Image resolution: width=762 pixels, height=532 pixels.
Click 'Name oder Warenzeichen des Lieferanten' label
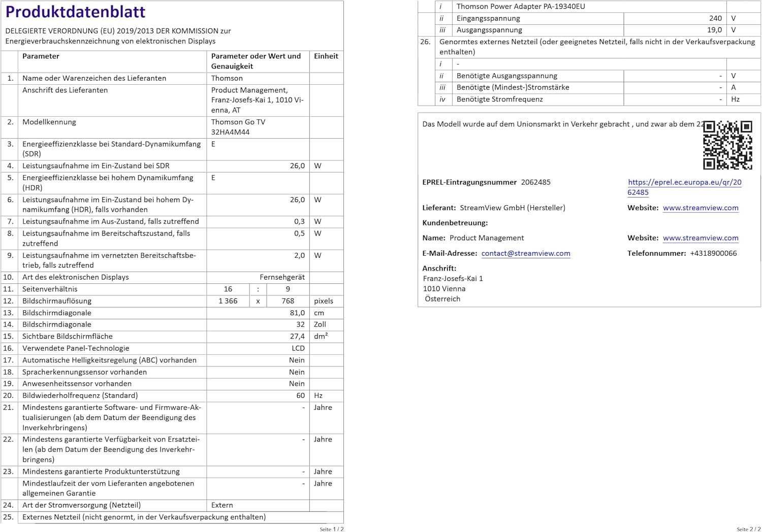[x=94, y=78]
